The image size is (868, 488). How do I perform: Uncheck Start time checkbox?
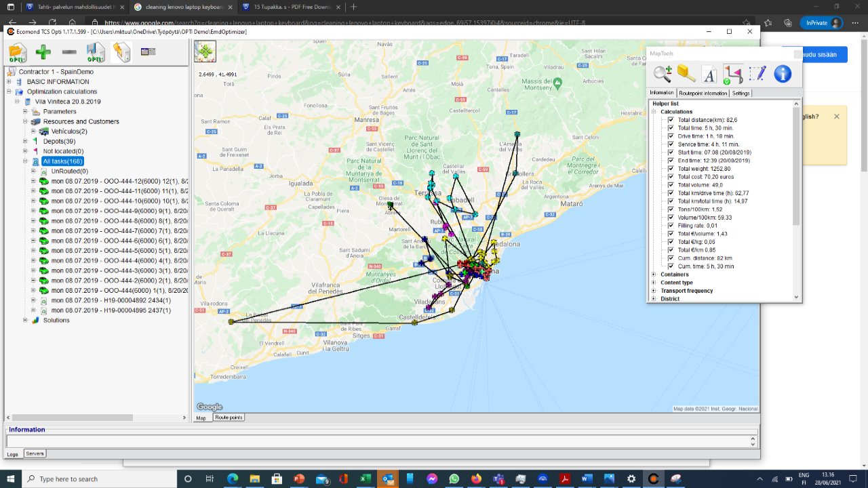671,152
